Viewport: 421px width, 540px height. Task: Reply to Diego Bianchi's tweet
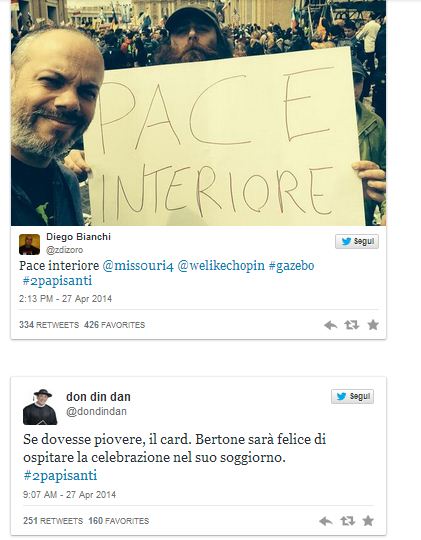pyautogui.click(x=330, y=325)
